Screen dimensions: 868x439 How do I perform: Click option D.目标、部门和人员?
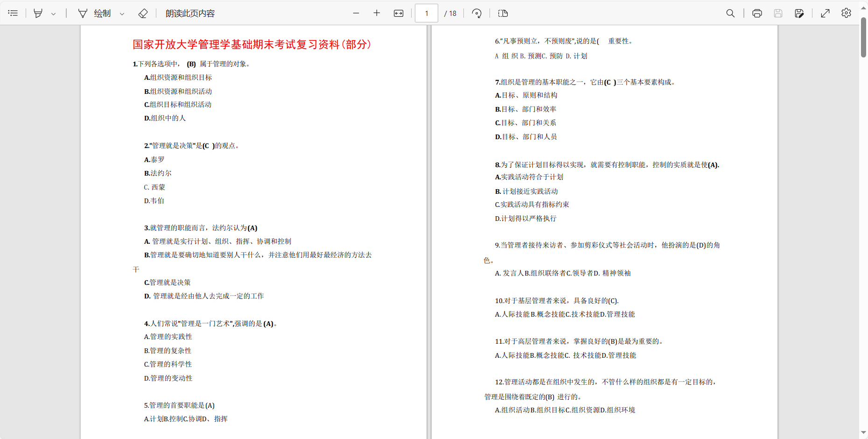(526, 137)
